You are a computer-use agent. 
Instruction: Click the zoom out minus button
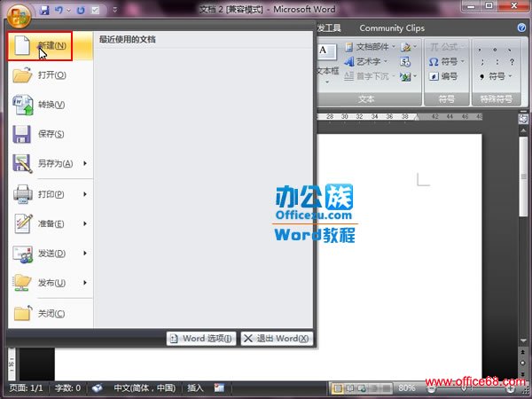[432, 389]
